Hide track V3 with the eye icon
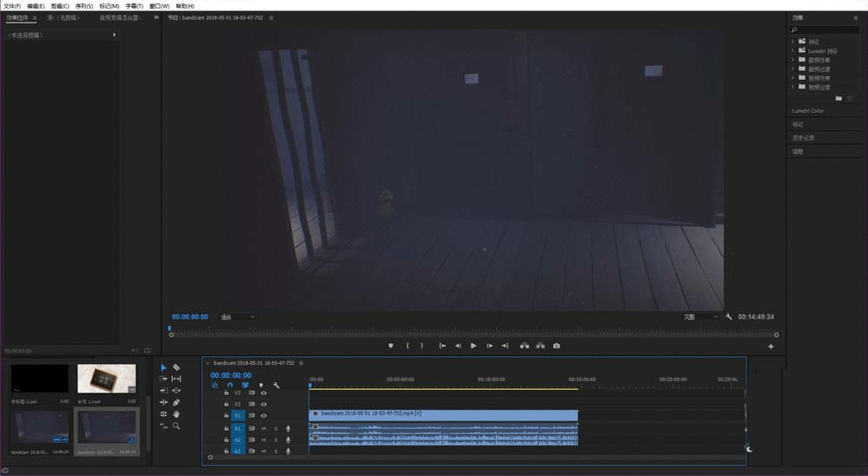The width and height of the screenshot is (868, 476). [263, 393]
